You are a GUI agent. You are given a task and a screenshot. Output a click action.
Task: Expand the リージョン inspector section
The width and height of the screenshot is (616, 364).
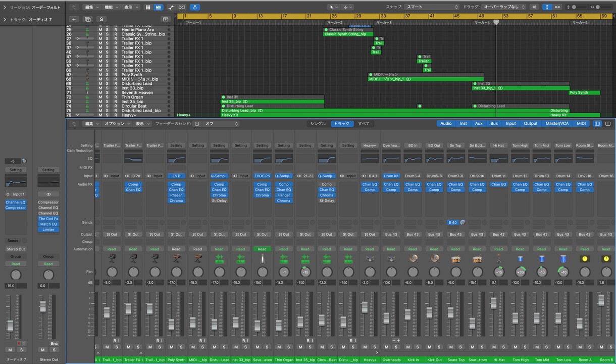click(x=5, y=7)
